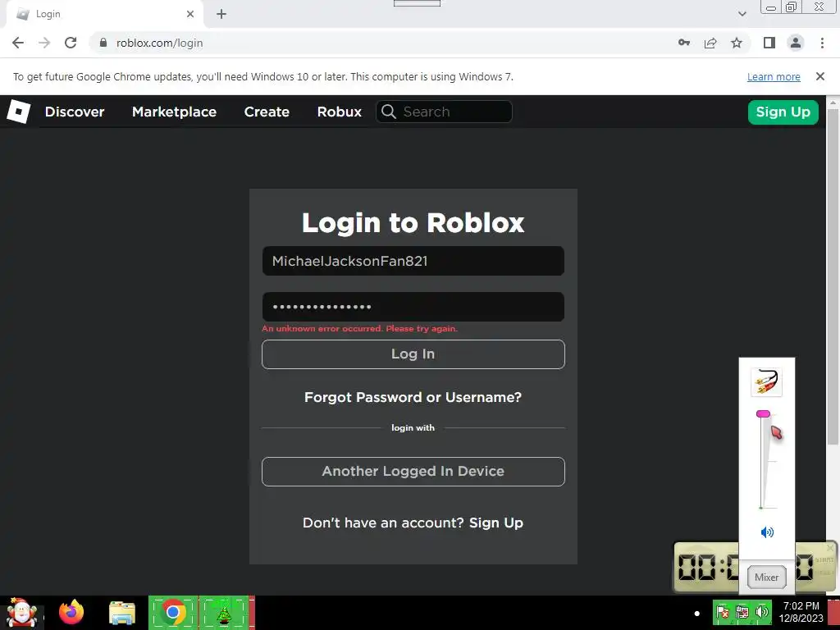Open the Chrome three-dot menu
840x630 pixels.
point(822,43)
